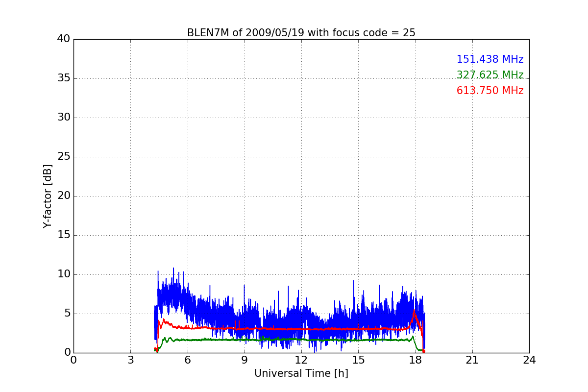This screenshot has height=392, width=588.
Task: Click the x-axis tick label 12
Action: 301,360
